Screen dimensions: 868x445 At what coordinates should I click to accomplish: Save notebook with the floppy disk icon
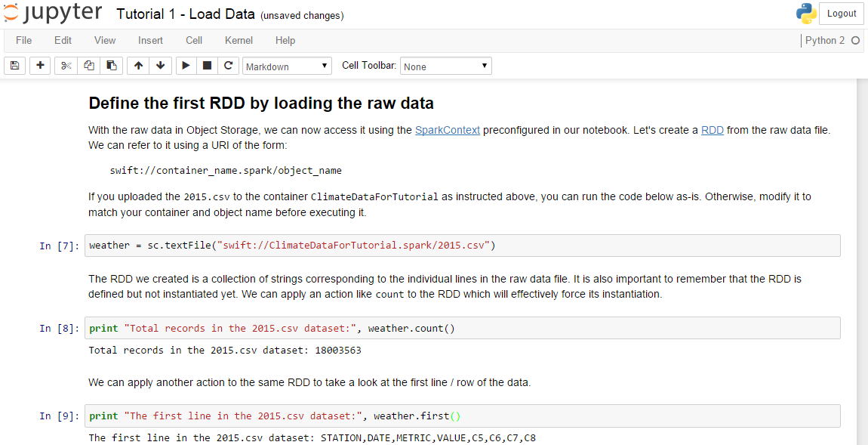(x=15, y=66)
